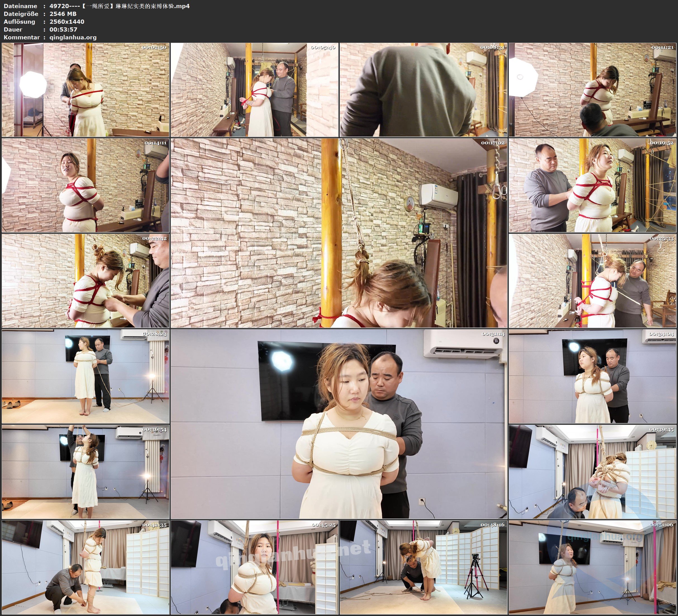Click the 00:28:23 frame with the TV
678x616 pixels.
[85, 376]
